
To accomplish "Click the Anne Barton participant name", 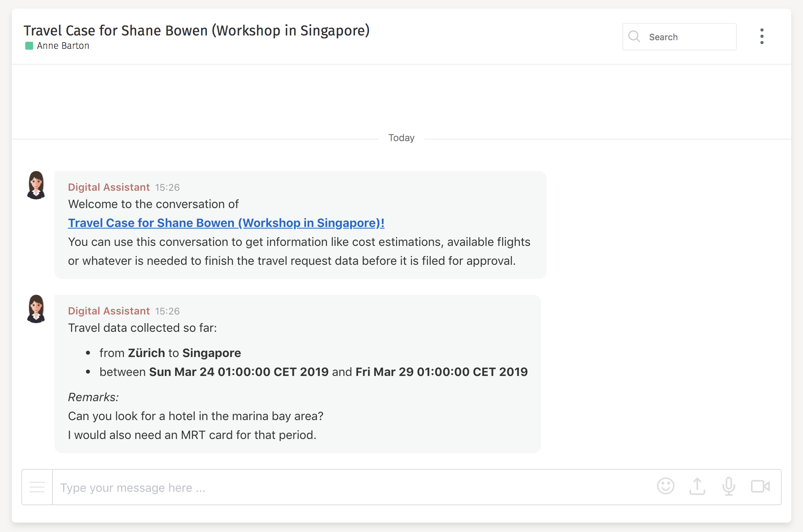I will click(63, 46).
